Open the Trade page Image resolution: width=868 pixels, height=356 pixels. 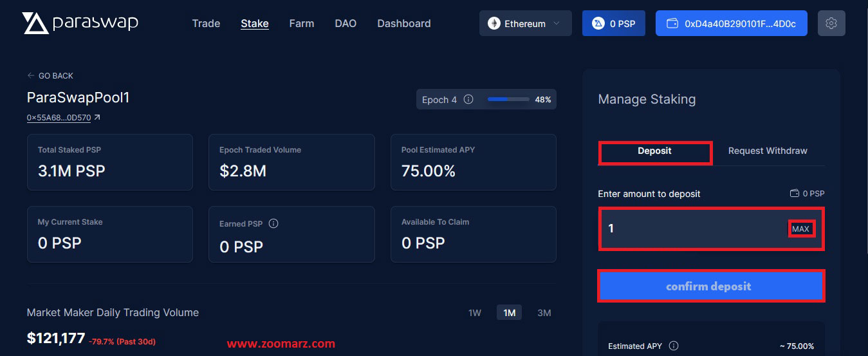206,23
